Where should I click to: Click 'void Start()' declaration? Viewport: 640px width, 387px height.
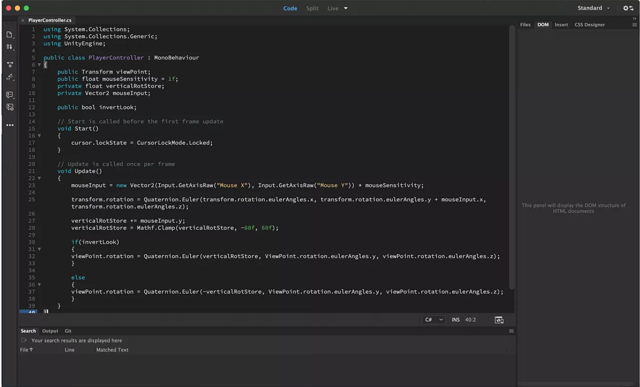78,129
